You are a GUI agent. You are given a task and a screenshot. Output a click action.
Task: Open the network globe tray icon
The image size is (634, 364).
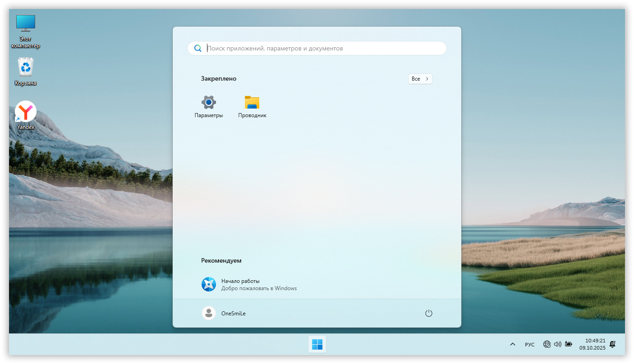[547, 344]
